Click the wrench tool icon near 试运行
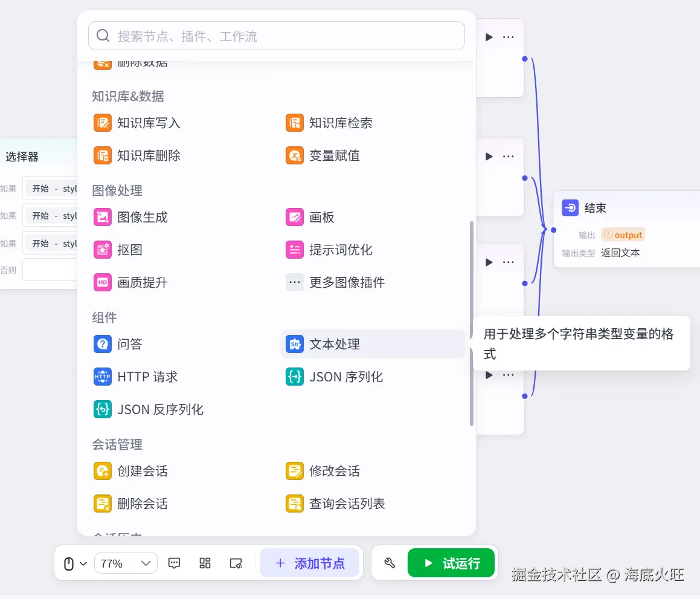700x599 pixels. pyautogui.click(x=390, y=563)
